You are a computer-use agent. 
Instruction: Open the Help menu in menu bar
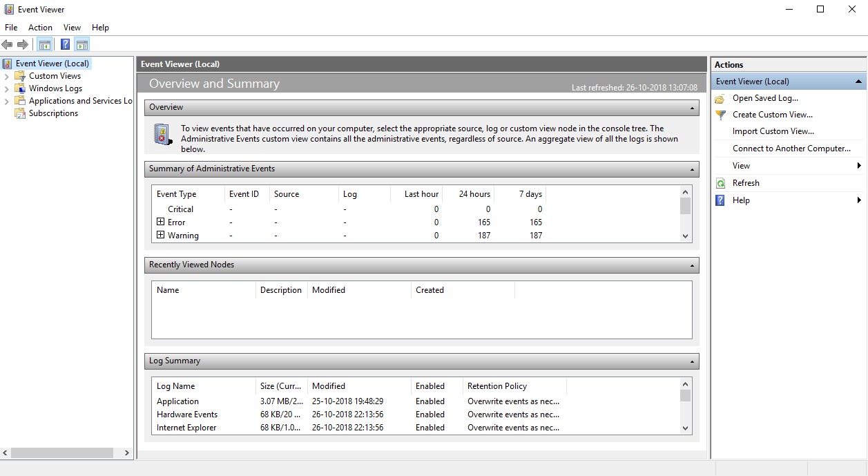point(100,28)
